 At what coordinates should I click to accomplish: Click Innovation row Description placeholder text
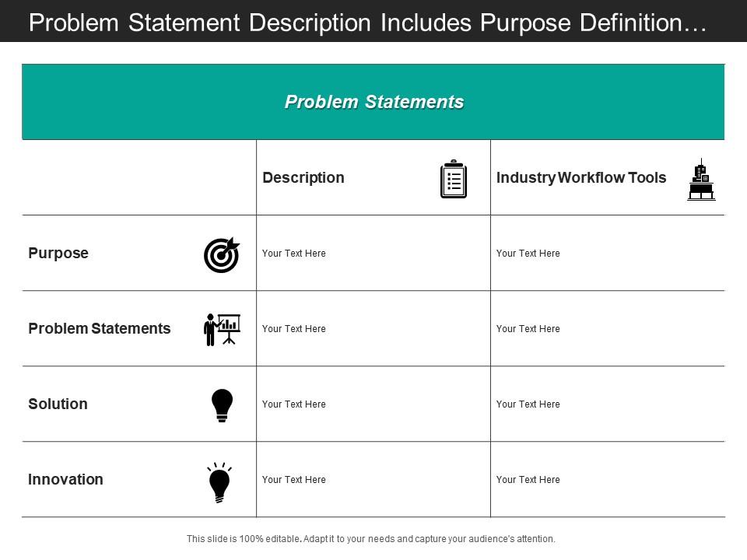[294, 480]
